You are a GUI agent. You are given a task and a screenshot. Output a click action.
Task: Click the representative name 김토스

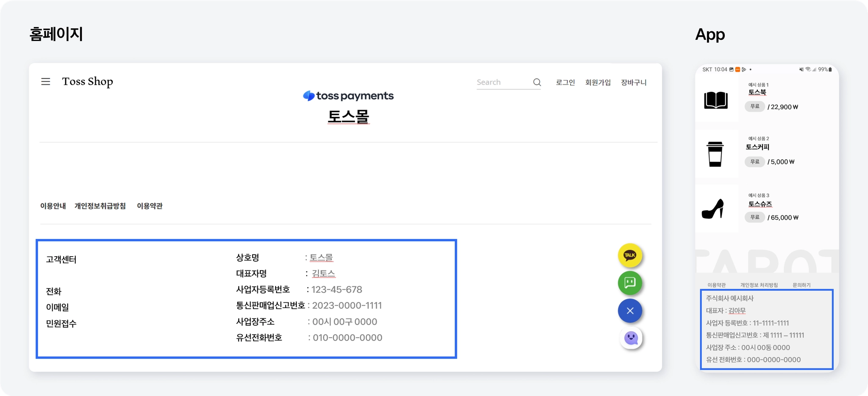point(323,274)
